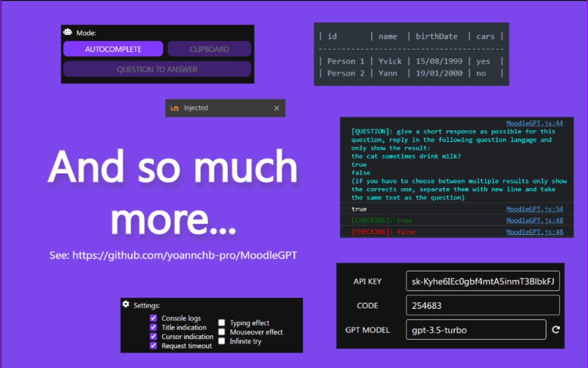Click table cell '15/08/1999'
Viewport: 588px width, 368px height.
439,61
